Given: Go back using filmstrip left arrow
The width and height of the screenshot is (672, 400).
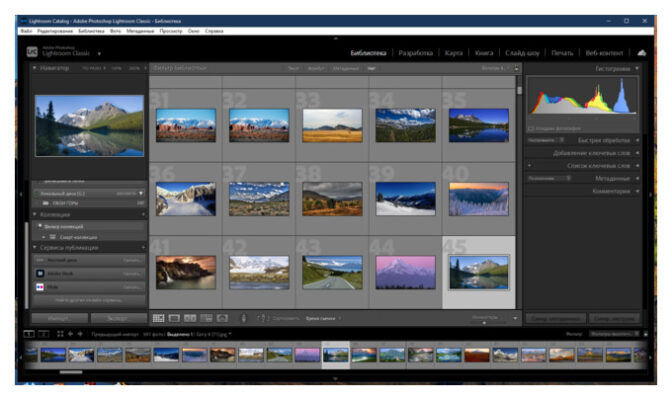Looking at the screenshot, I should coord(70,334).
